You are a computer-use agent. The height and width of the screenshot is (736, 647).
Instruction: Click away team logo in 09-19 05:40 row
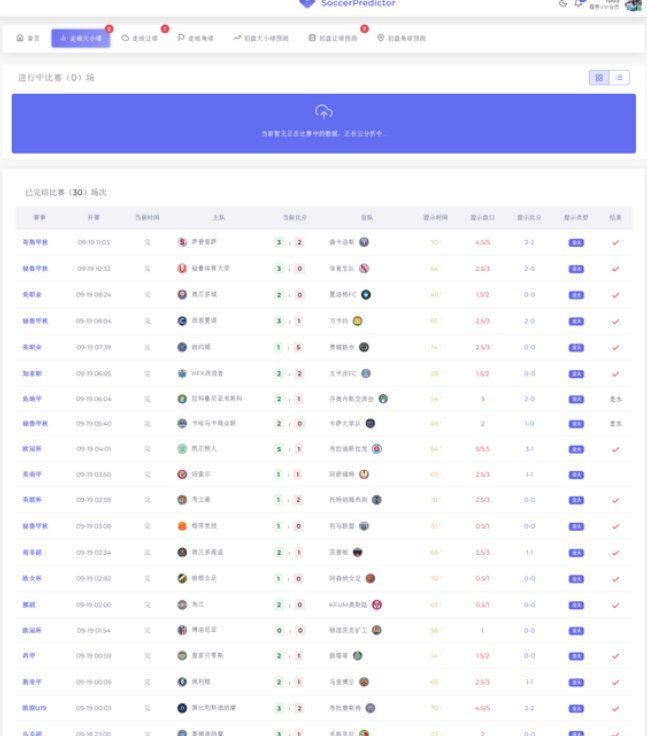point(370,423)
